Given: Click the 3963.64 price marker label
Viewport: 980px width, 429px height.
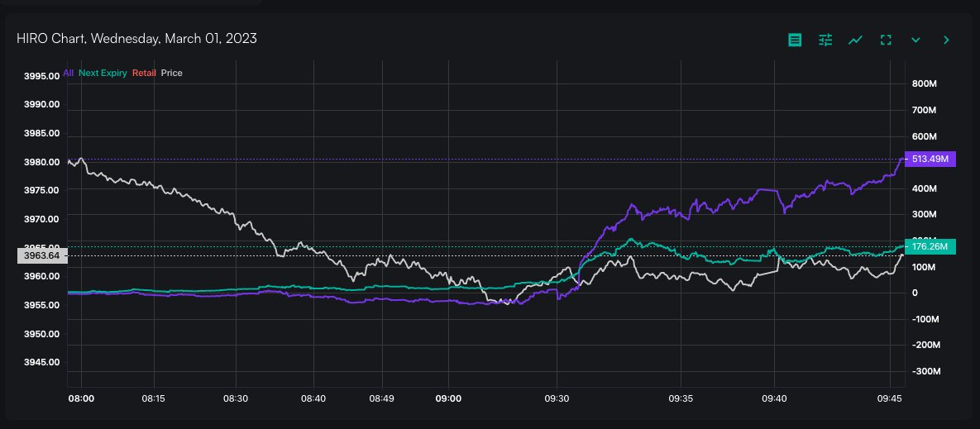Looking at the screenshot, I should (x=41, y=256).
